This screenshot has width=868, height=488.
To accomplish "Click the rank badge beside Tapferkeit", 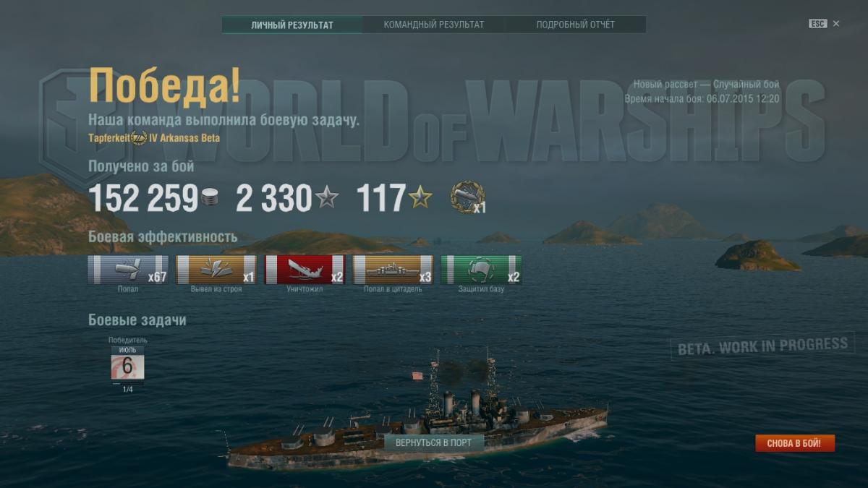I will 139,137.
